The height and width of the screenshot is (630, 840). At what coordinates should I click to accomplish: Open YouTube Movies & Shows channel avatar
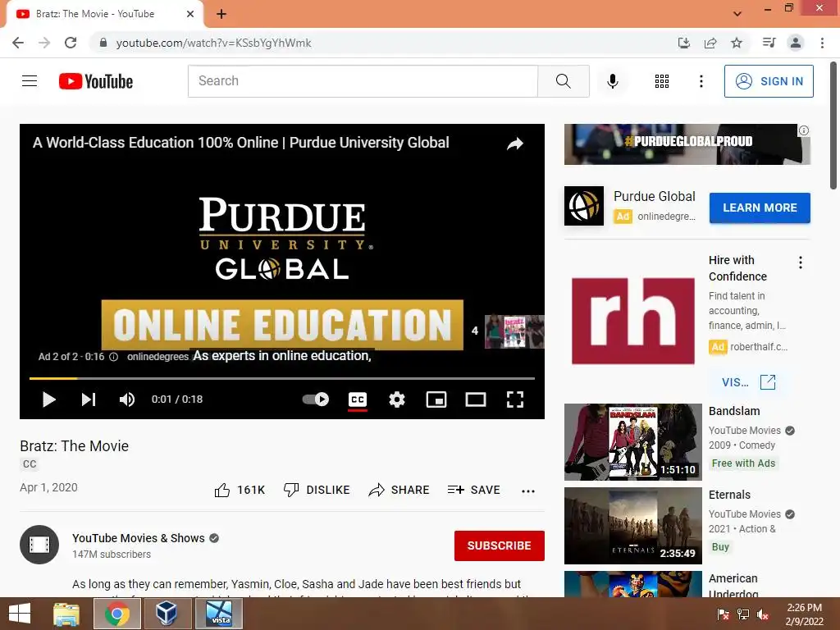click(39, 545)
